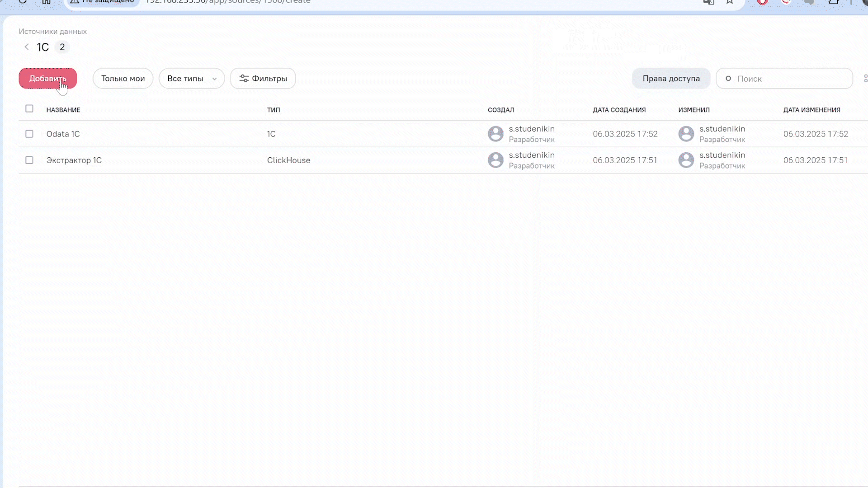Bookmark page with the star icon
Screen dimensions: 868x488
pyautogui.click(x=730, y=2)
